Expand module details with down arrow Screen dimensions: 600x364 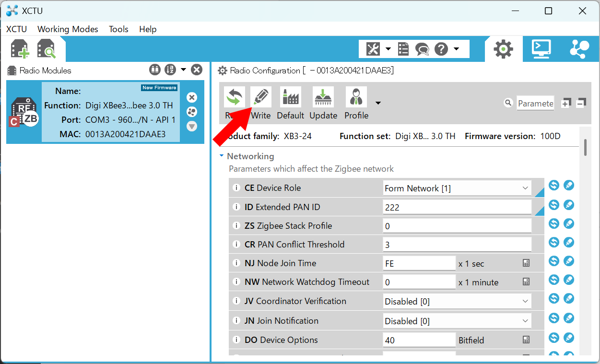click(x=192, y=126)
